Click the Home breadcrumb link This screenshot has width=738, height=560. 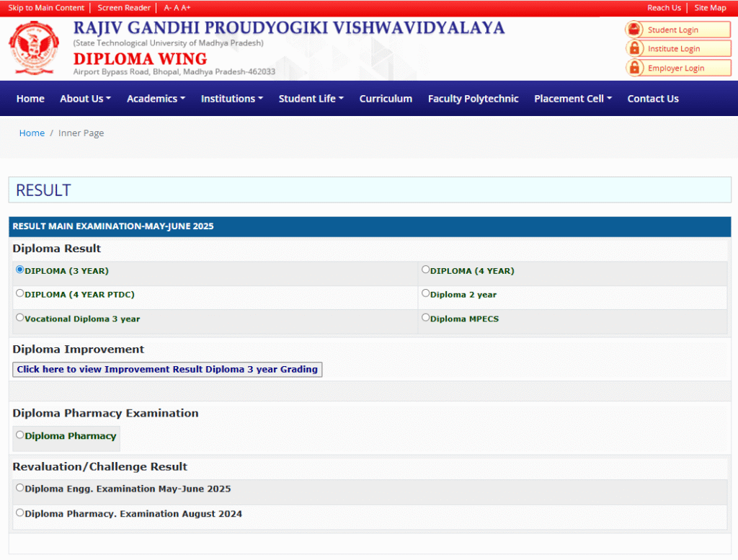32,133
